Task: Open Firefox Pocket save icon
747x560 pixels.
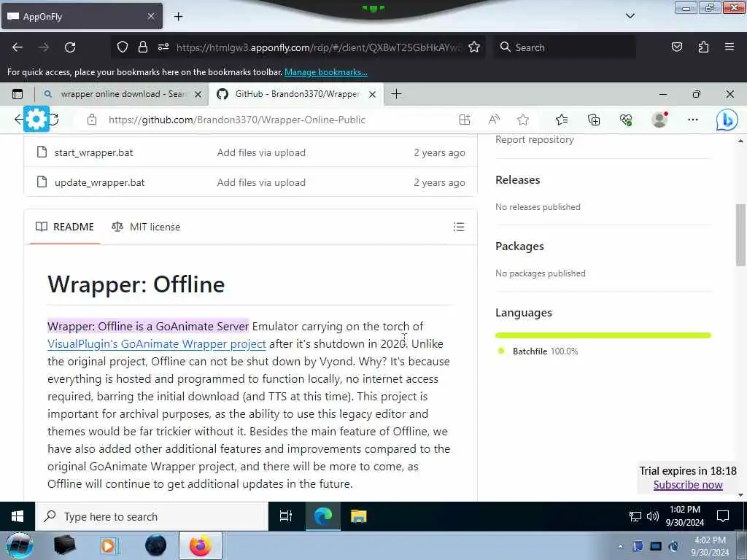Action: (676, 47)
